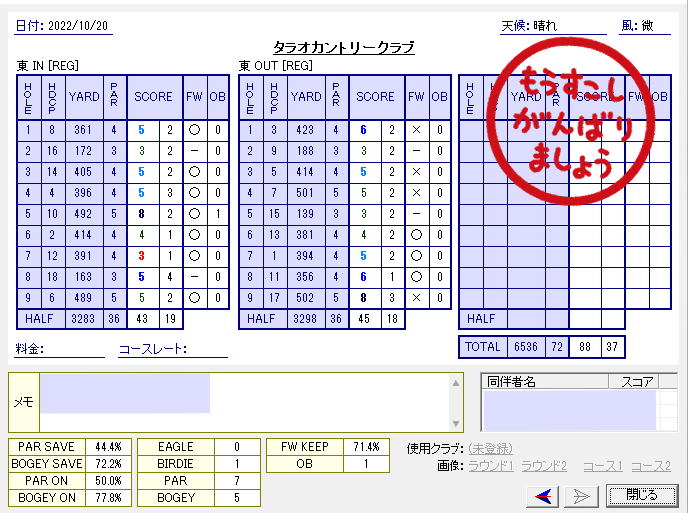Click the 未登録 clubs used link
688x513 pixels.
pyautogui.click(x=491, y=448)
